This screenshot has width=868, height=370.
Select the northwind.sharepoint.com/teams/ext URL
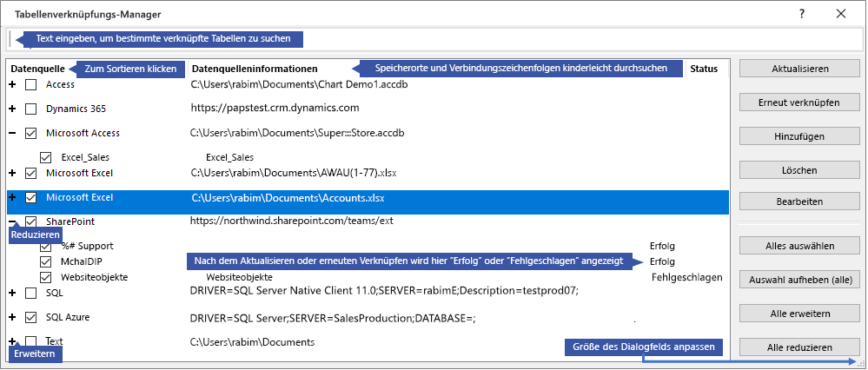(292, 221)
